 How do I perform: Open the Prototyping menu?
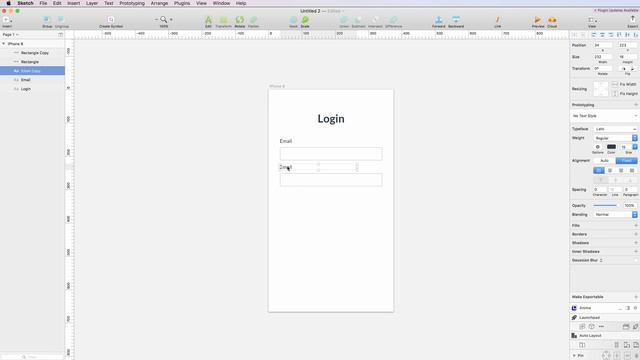click(132, 3)
